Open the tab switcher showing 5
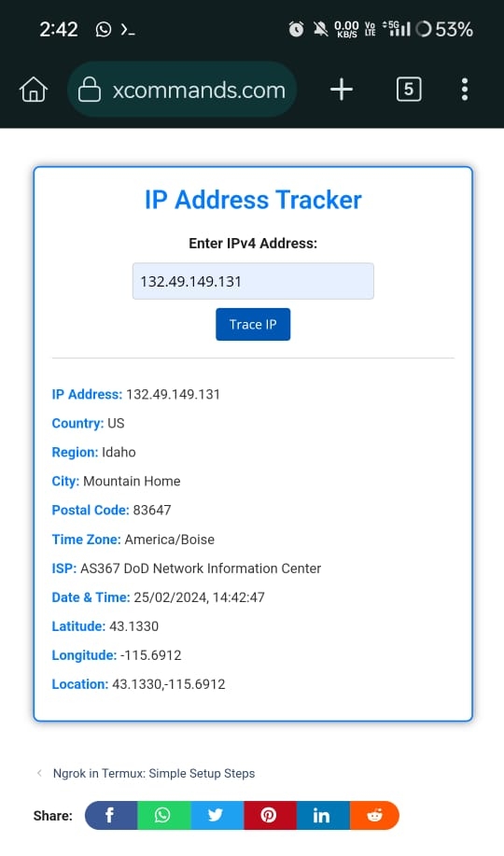 pos(409,89)
